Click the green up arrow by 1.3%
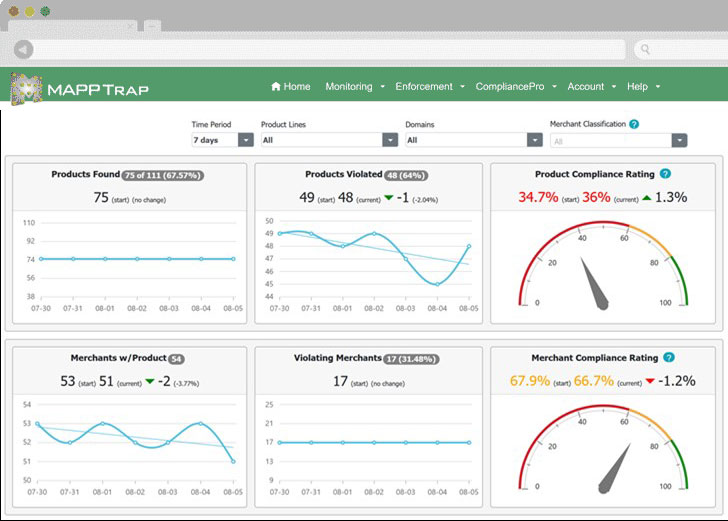 click(x=647, y=198)
